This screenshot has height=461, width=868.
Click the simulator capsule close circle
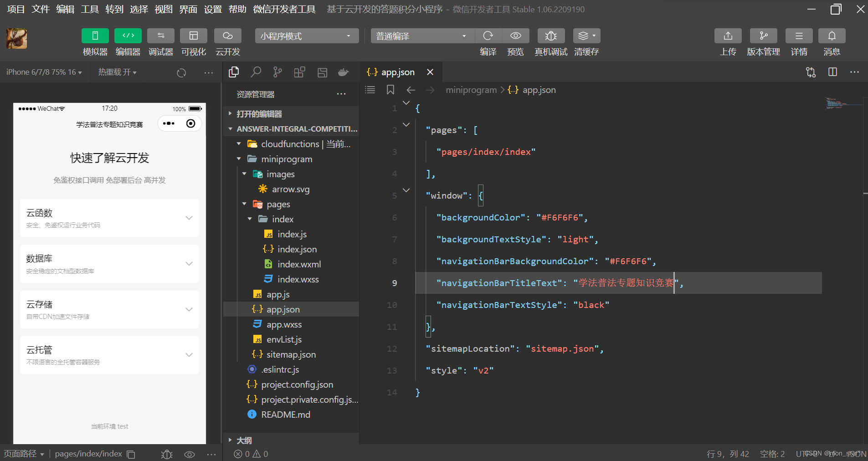tap(191, 123)
